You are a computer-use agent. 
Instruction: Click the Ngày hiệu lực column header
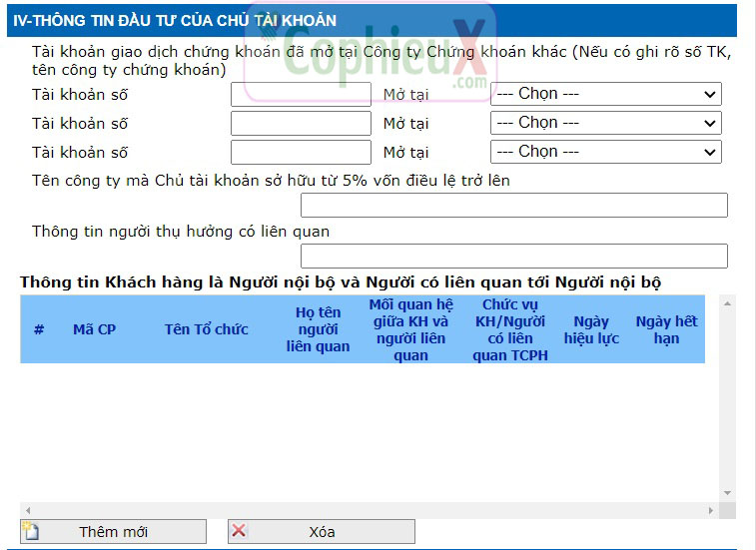pos(591,330)
